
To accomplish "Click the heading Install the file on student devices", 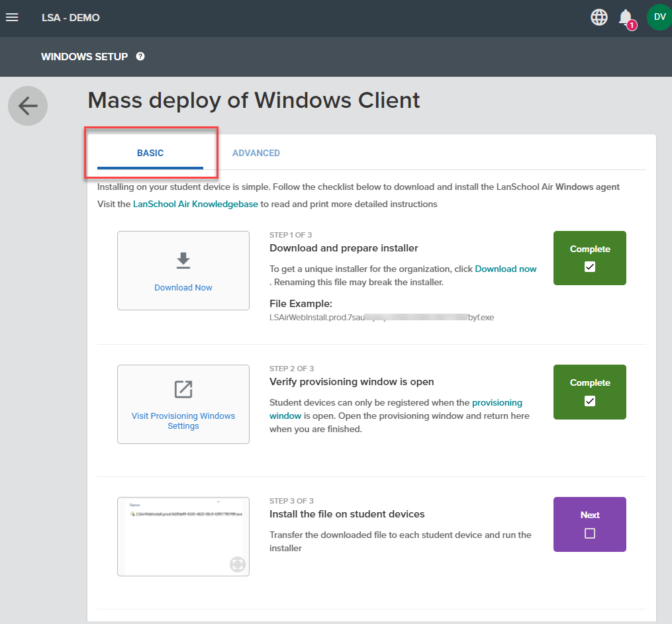I will point(347,514).
